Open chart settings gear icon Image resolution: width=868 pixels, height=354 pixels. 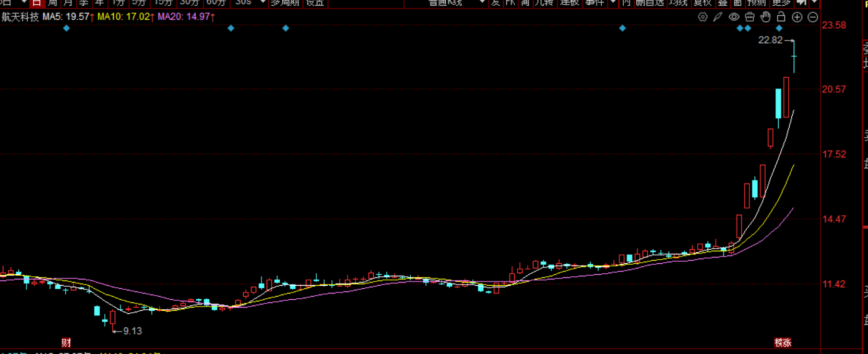[x=703, y=17]
